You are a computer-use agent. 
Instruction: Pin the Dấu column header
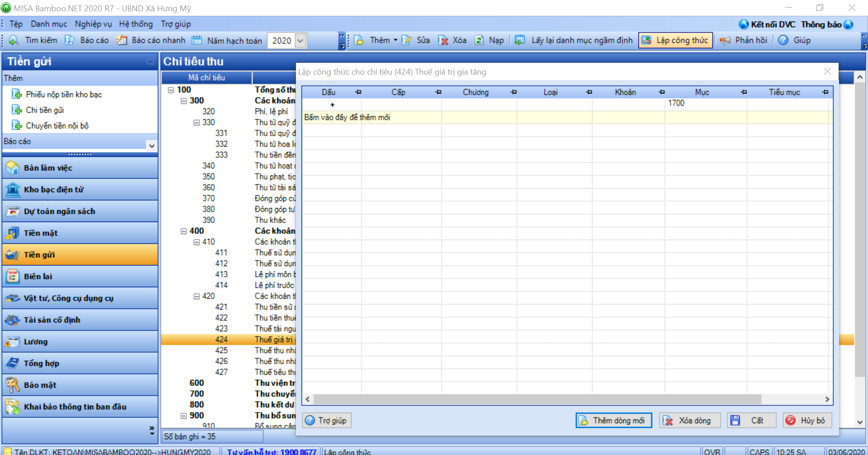[358, 92]
